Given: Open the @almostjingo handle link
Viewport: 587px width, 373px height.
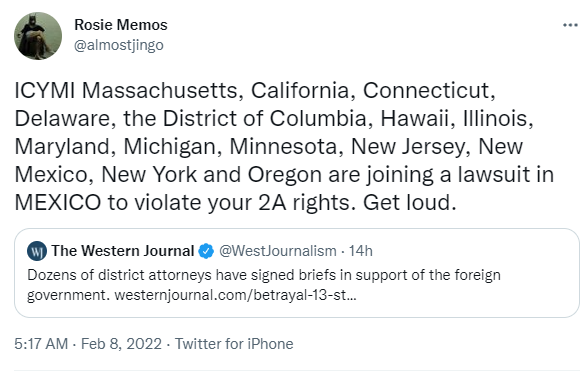Looking at the screenshot, I should click(x=119, y=45).
